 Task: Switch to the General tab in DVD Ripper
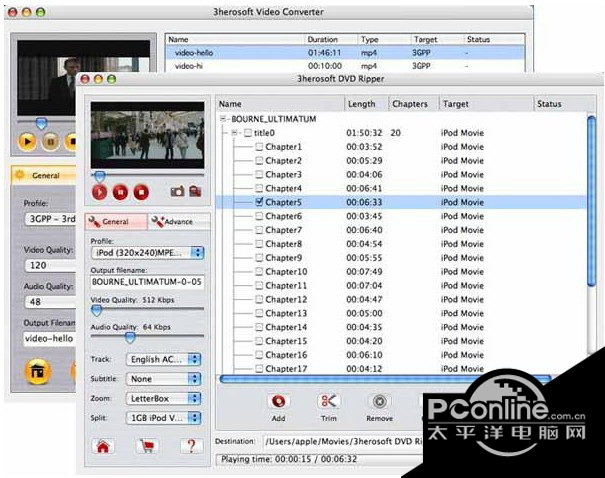point(116,221)
